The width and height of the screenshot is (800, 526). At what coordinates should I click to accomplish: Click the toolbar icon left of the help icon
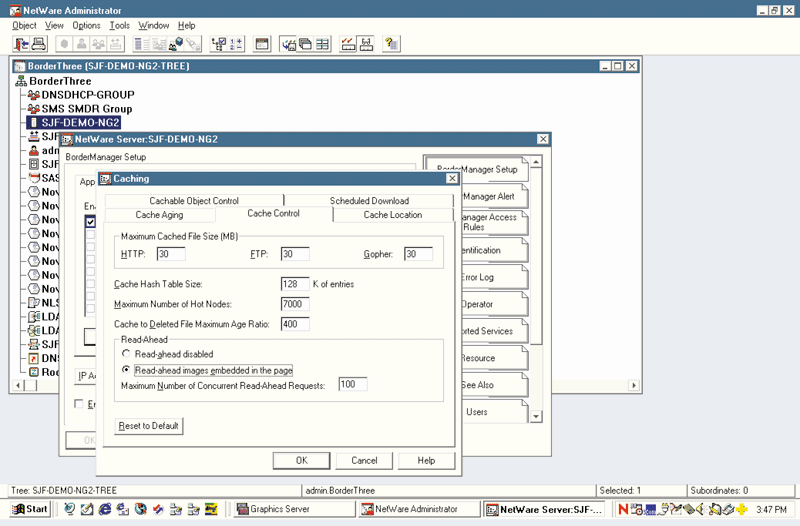(366, 44)
